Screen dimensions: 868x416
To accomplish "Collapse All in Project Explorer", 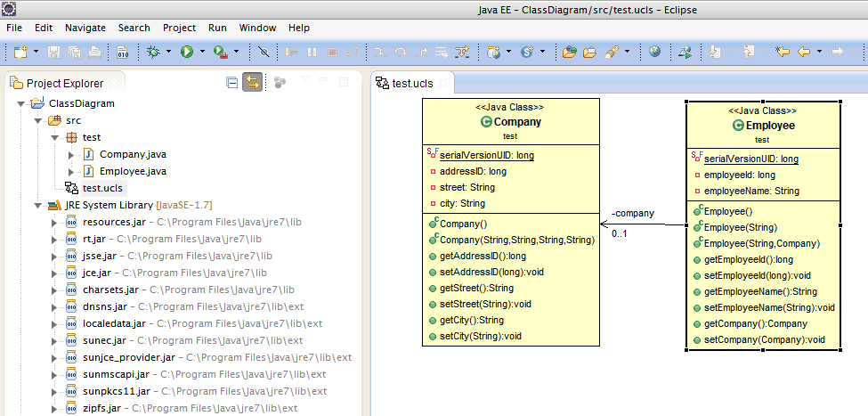I will click(x=231, y=82).
